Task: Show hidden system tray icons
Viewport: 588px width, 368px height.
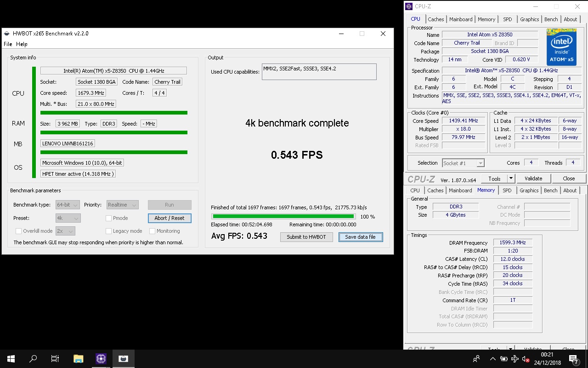Action: (492, 359)
